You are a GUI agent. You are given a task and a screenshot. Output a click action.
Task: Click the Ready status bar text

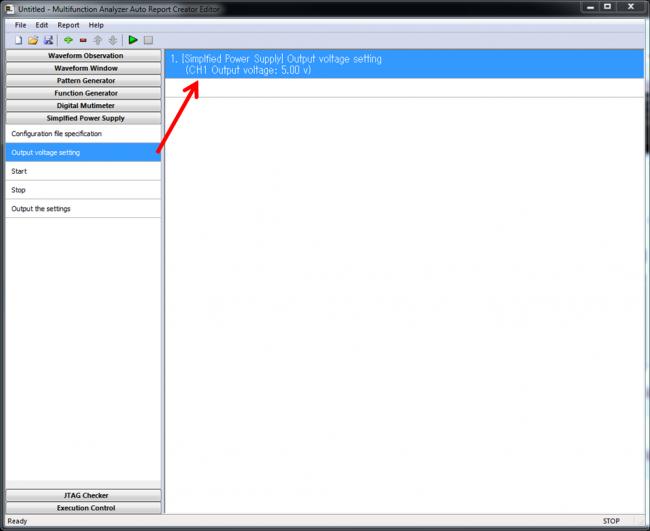17,521
